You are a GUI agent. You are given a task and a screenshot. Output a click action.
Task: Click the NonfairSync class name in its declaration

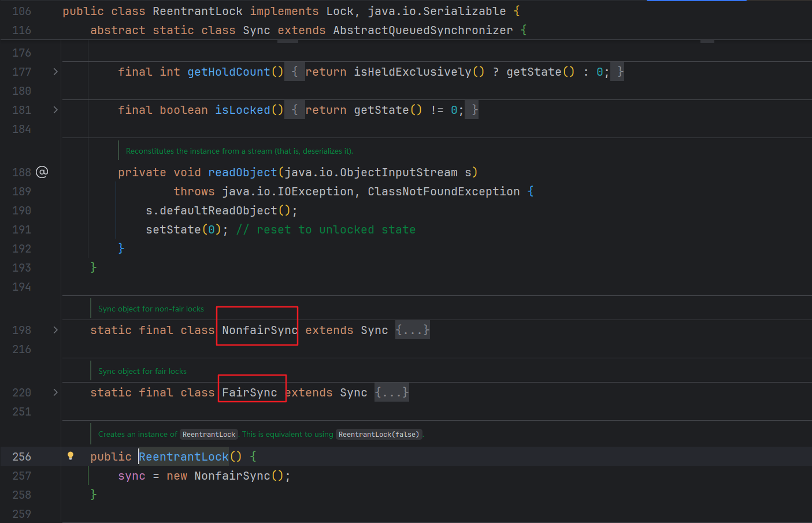[259, 330]
